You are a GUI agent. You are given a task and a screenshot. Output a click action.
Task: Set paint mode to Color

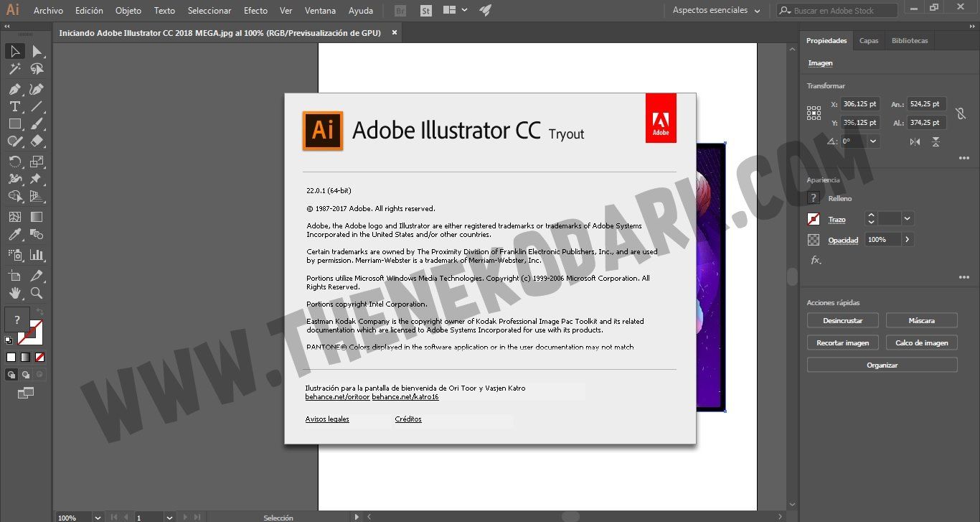pyautogui.click(x=11, y=357)
